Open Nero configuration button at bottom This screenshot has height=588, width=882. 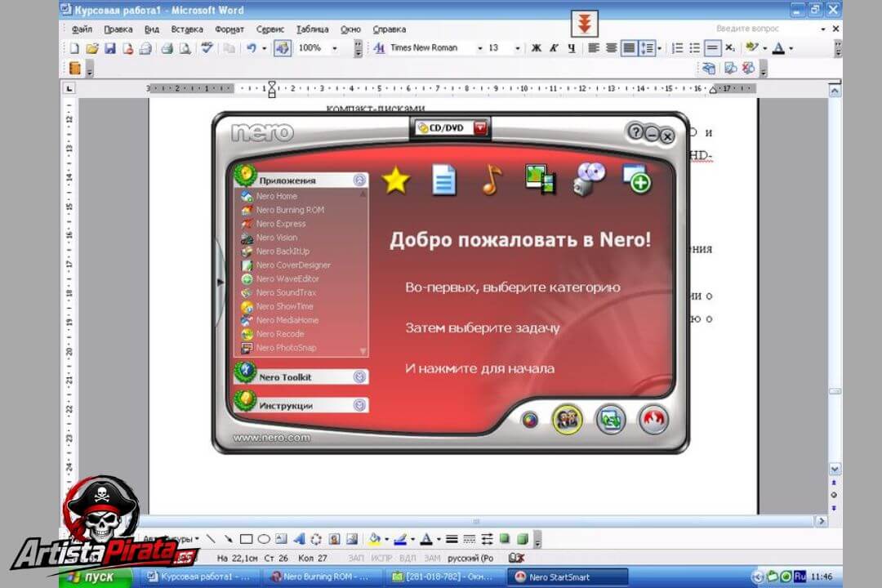point(611,420)
